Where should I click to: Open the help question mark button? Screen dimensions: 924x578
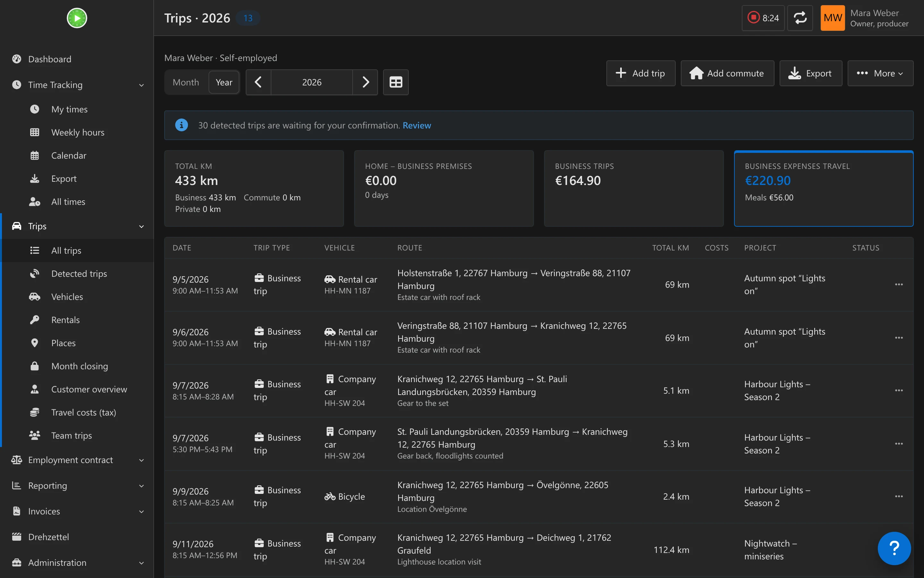894,548
